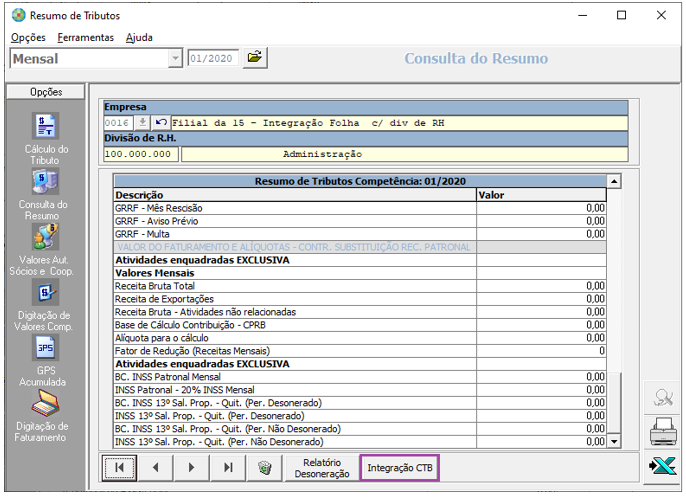Click the Relatório Desoneração button
Image resolution: width=686 pixels, height=497 pixels.
322,468
